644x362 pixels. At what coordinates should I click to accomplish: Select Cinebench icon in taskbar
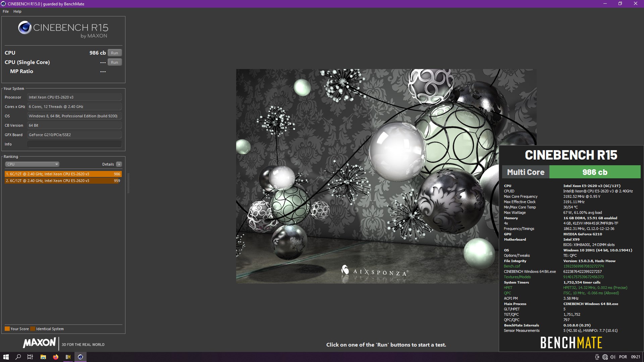[x=80, y=357]
